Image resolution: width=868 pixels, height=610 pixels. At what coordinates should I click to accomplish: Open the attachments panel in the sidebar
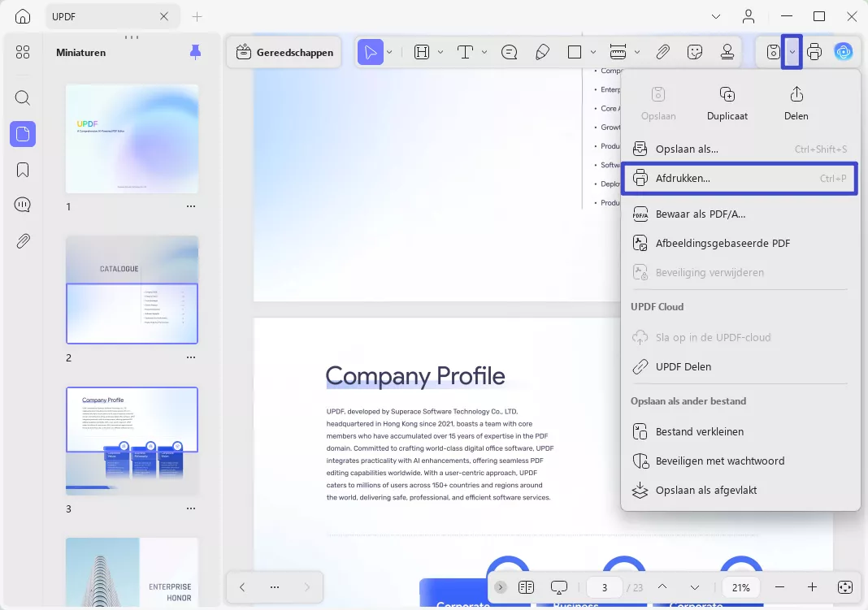click(x=23, y=241)
